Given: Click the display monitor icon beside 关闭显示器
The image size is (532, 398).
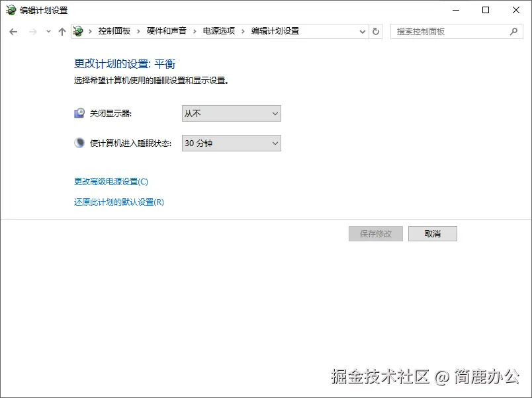Looking at the screenshot, I should pos(79,113).
